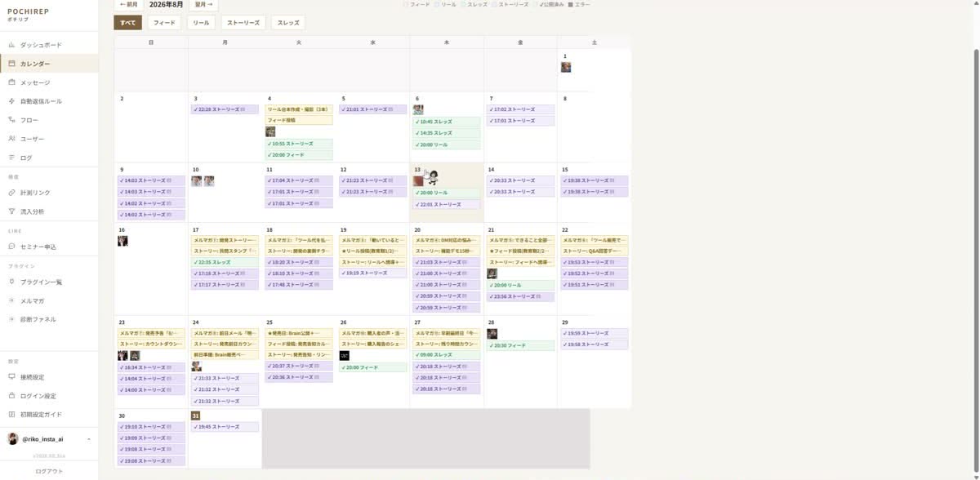This screenshot has height=480, width=980.
Task: Switch to the フィード filter tab
Action: point(164,23)
